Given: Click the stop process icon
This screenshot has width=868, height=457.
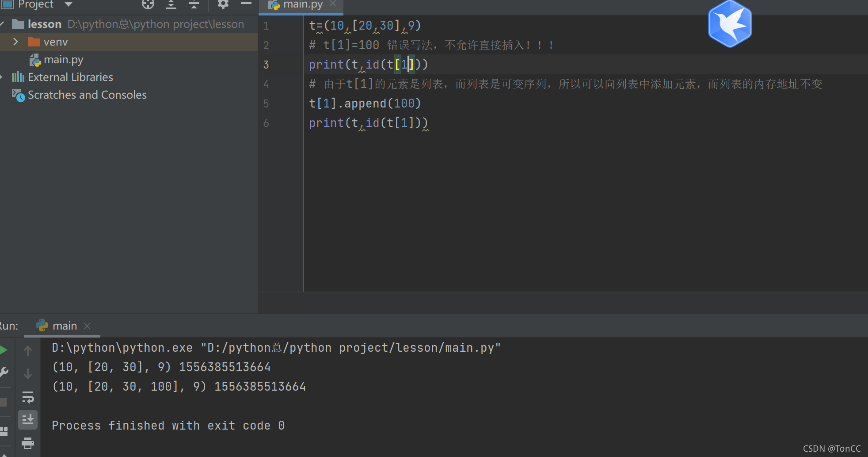Looking at the screenshot, I should 3,402.
